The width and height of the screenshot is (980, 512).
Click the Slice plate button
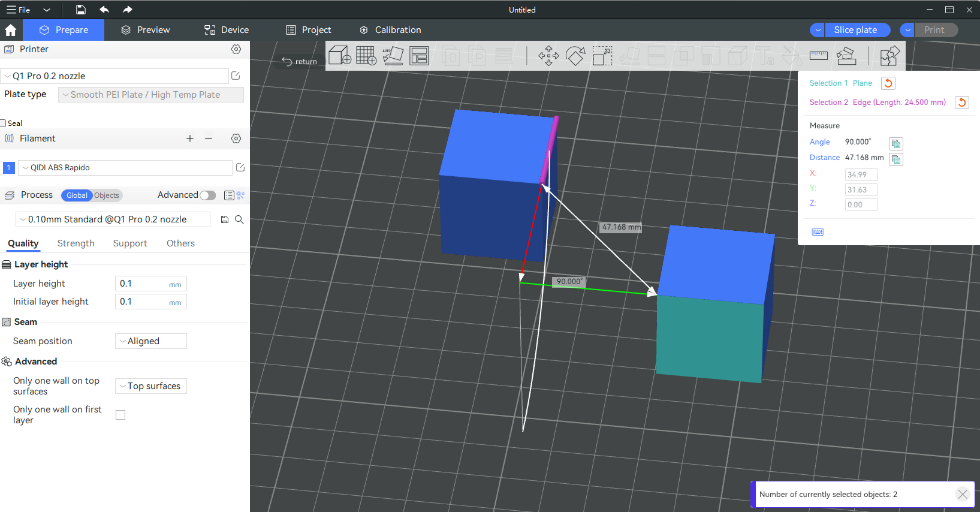tap(855, 30)
